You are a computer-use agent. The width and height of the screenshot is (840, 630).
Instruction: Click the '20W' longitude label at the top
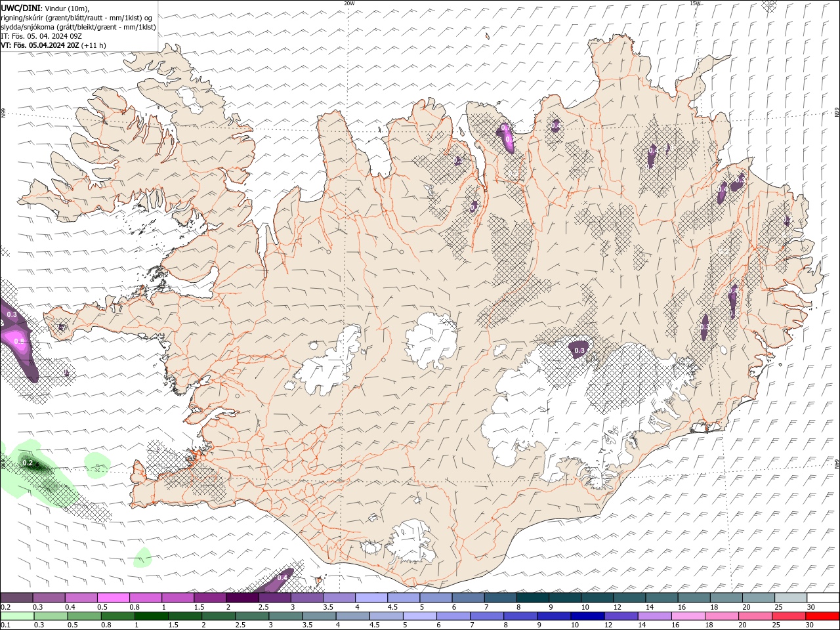(349, 3)
